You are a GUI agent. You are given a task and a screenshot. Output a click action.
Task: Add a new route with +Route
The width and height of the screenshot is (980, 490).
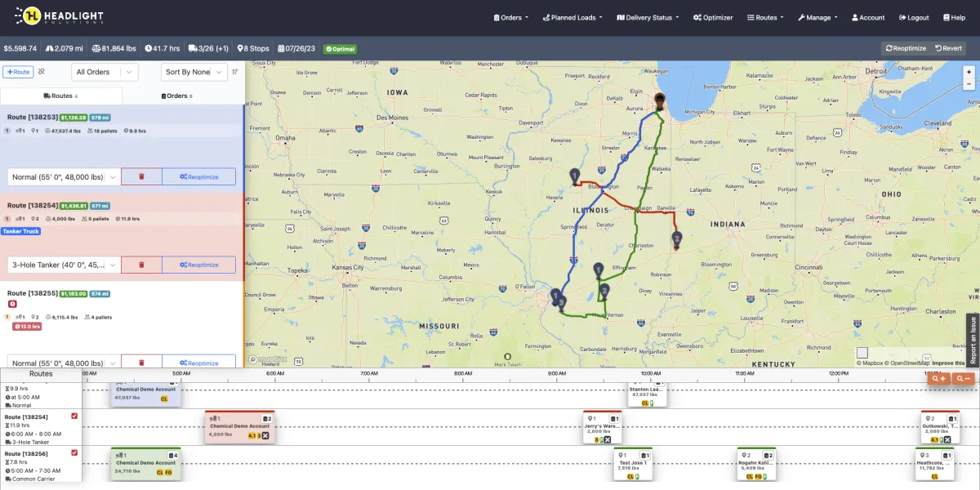[x=18, y=72]
